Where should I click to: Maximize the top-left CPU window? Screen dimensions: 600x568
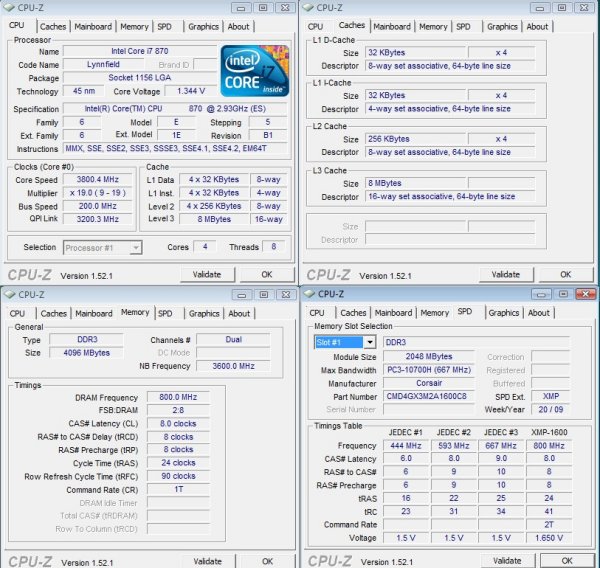(x=263, y=8)
